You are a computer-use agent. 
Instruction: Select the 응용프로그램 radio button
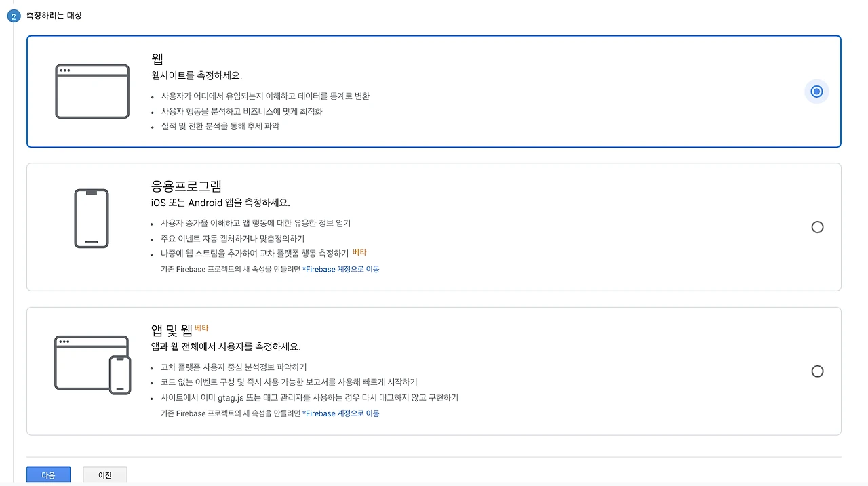(x=817, y=227)
